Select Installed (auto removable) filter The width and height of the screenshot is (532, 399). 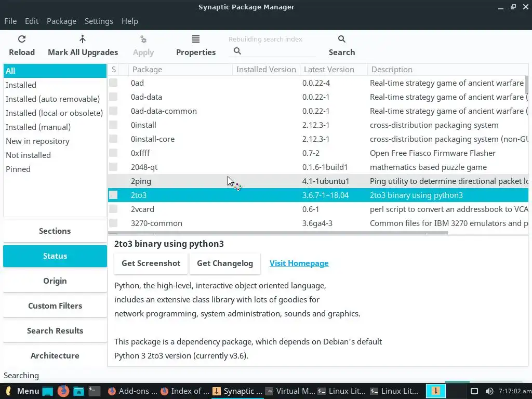[x=55, y=99]
